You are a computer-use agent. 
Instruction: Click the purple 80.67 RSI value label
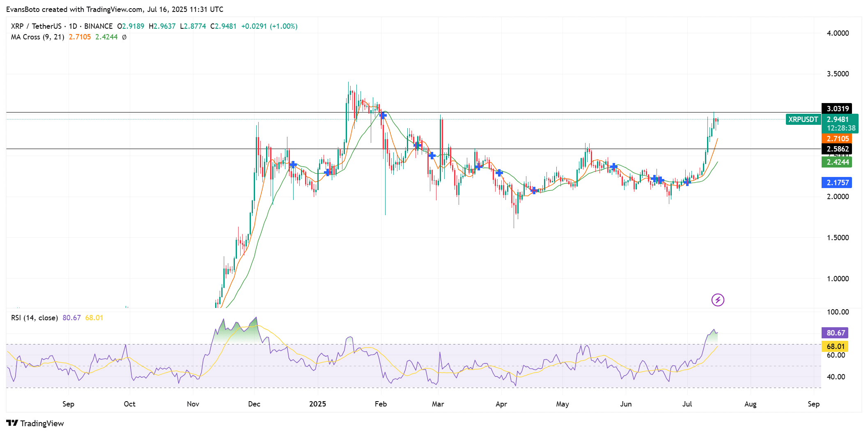point(835,333)
